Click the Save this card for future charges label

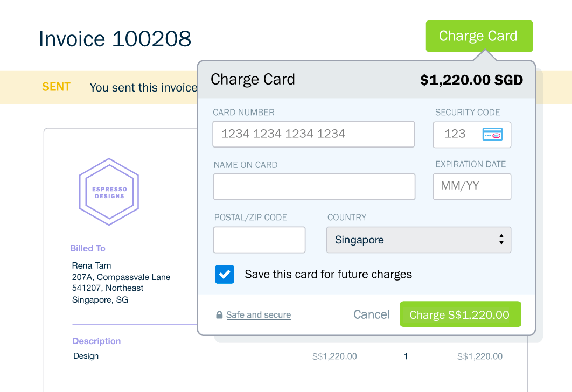tap(328, 274)
